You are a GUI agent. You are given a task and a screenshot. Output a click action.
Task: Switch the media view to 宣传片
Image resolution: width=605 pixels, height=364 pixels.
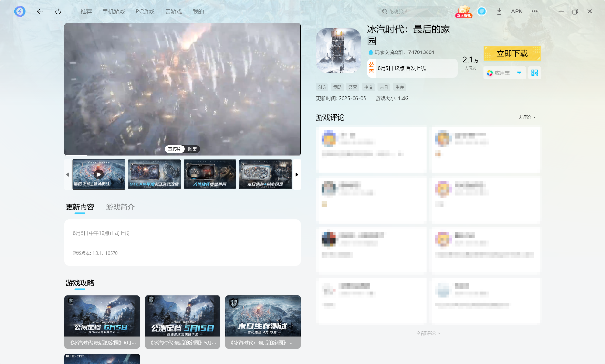click(175, 149)
